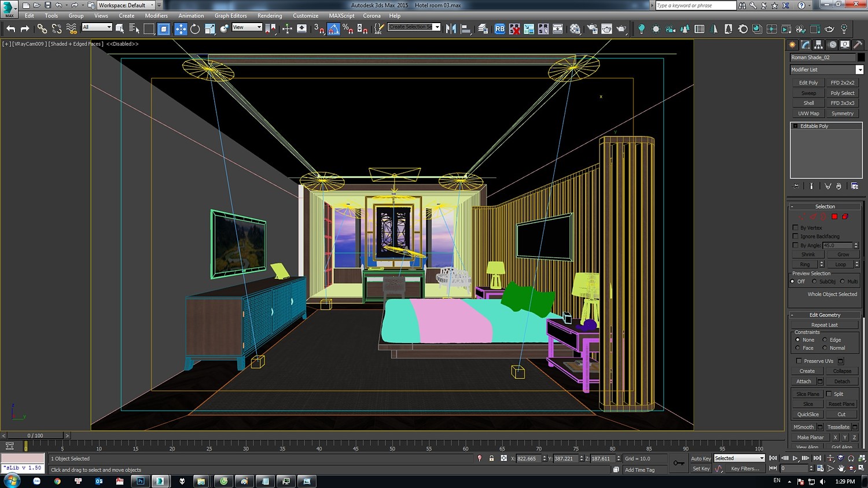Click the RB toolbar icon
Image resolution: width=868 pixels, height=488 pixels.
tap(500, 28)
